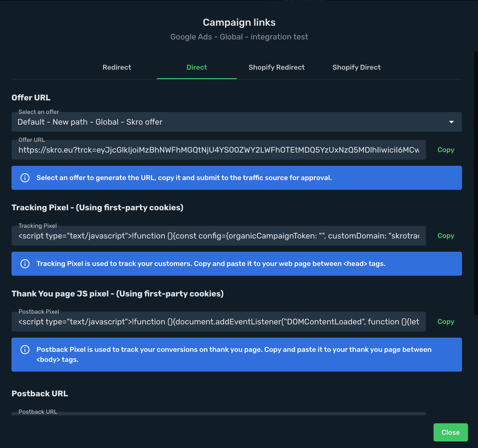Click the Tracking Pixel script field

[x=219, y=236]
